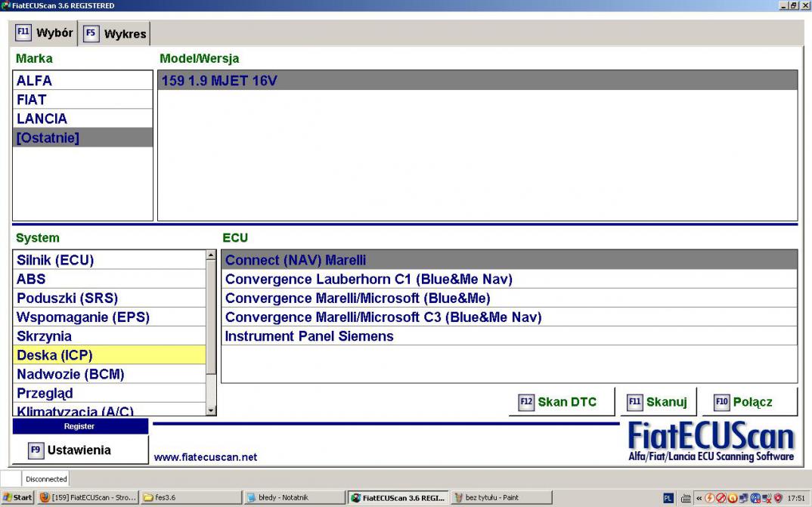Click System list scroll down arrow
The width and height of the screenshot is (812, 507).
click(x=211, y=411)
